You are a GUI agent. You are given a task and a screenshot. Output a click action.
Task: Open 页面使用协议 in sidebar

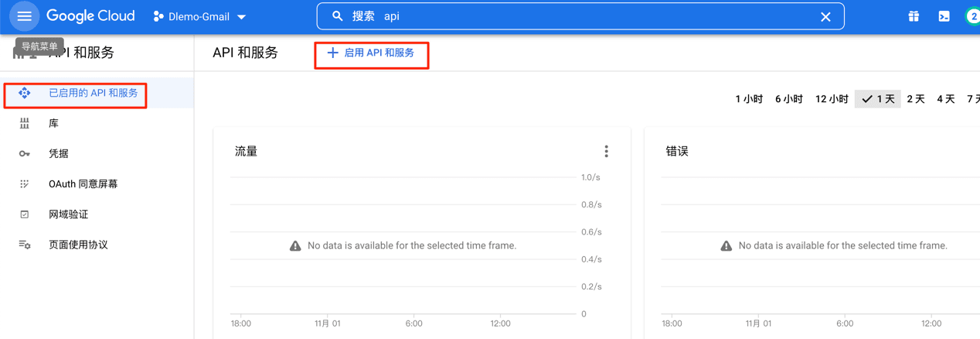78,245
